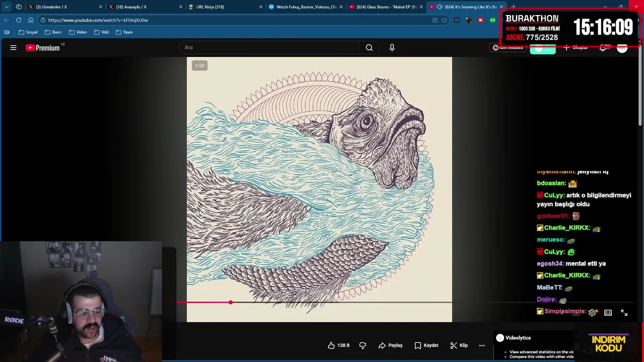Image resolution: width=644 pixels, height=362 pixels.
Task: Click the TubeBuddy Give feedback button
Action: click(x=508, y=48)
